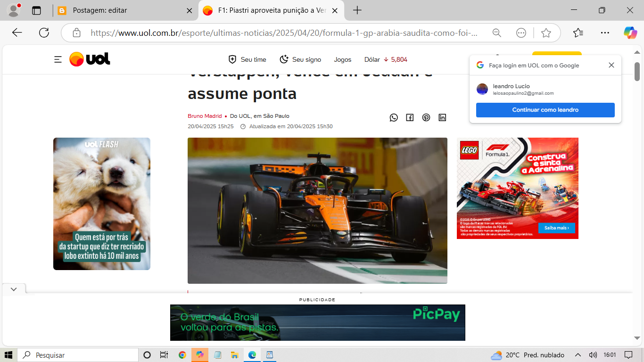Open Microsoft Edge taskbar icon
This screenshot has width=644, height=362.
tap(252, 355)
